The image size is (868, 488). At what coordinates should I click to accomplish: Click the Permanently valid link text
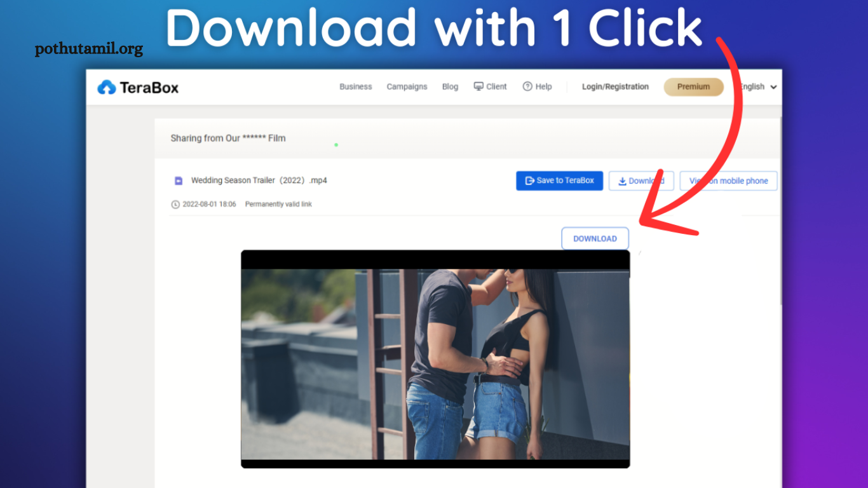click(x=278, y=205)
